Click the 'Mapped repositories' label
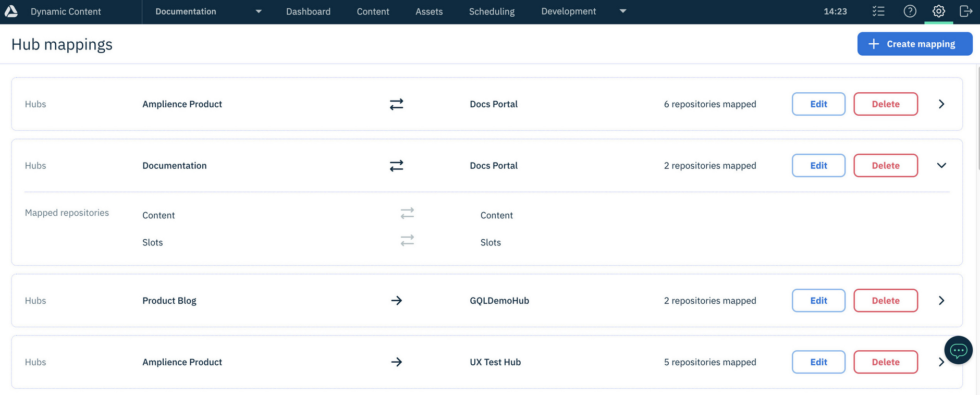Screen dimensions: 980x395 click(x=67, y=213)
